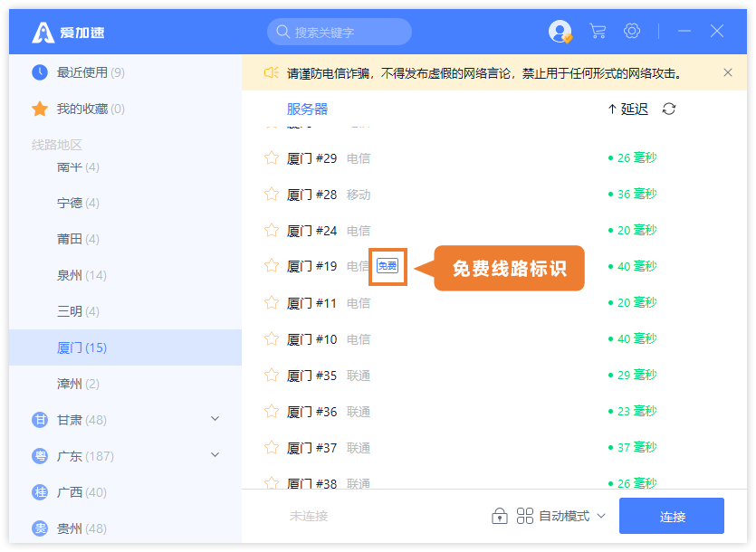
Task: Sort servers by 延迟 column
Action: (628, 109)
